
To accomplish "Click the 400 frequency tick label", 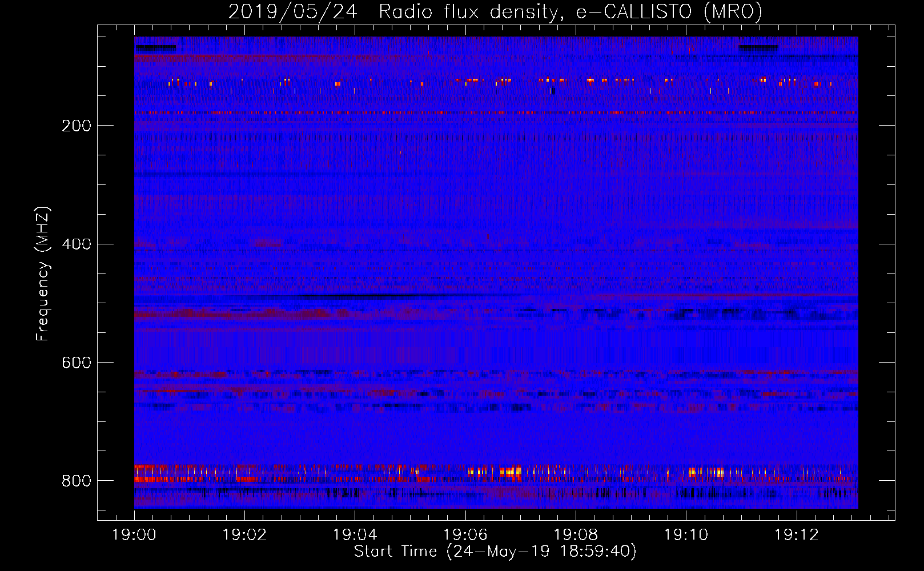I will point(77,244).
